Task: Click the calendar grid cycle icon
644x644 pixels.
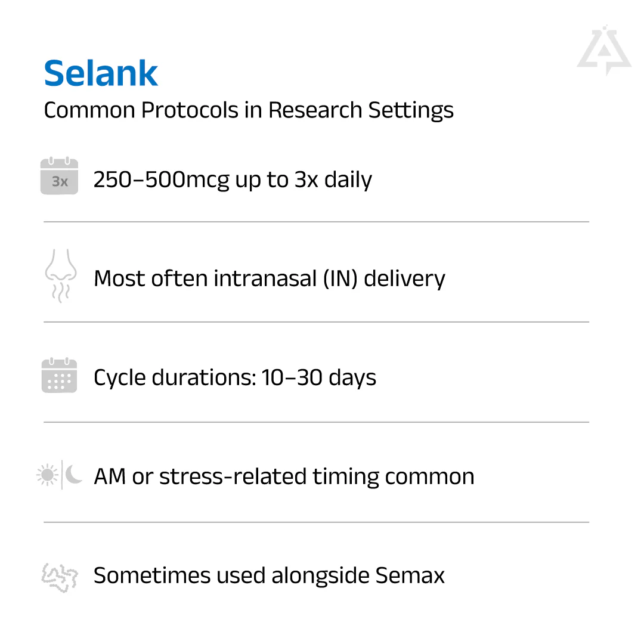Action: point(59,376)
